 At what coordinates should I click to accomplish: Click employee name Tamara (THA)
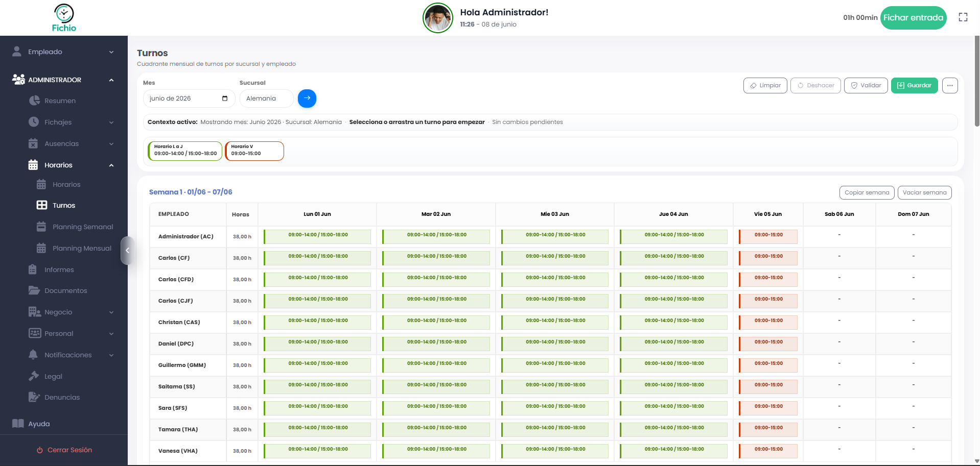(178, 430)
